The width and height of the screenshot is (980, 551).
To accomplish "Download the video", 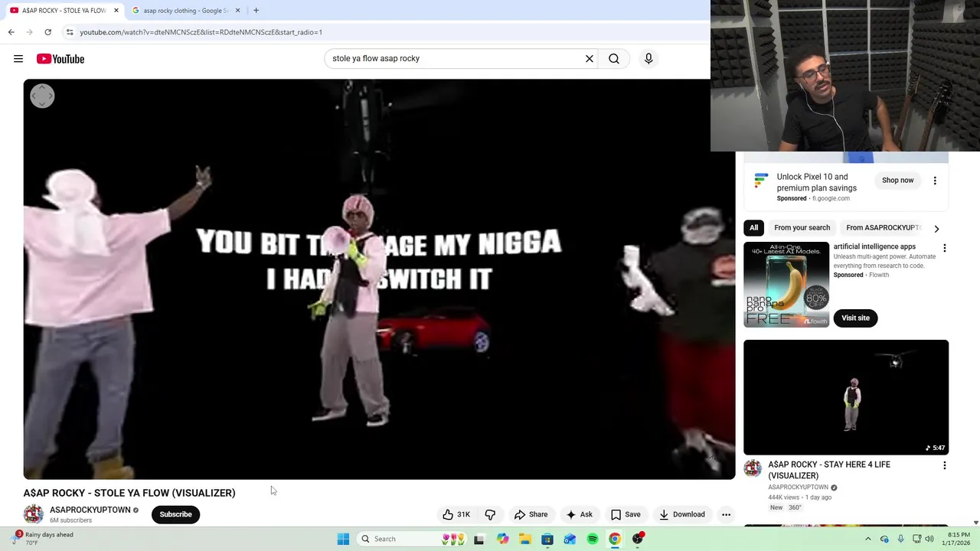I will (x=682, y=514).
